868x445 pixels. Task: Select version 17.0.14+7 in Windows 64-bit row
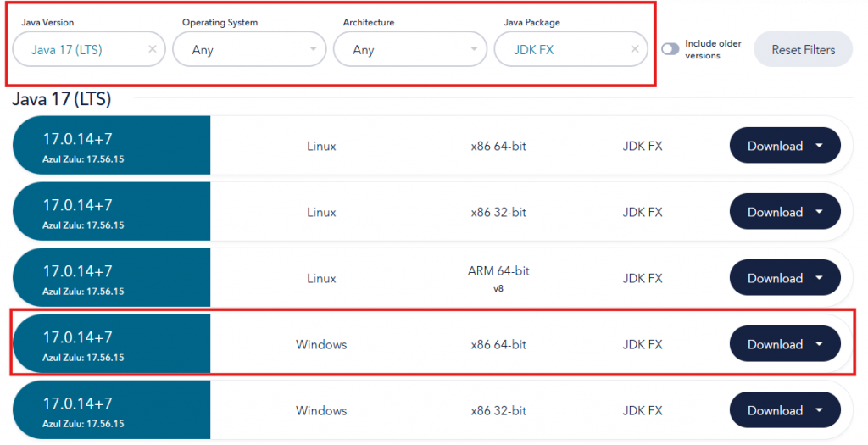[77, 337]
